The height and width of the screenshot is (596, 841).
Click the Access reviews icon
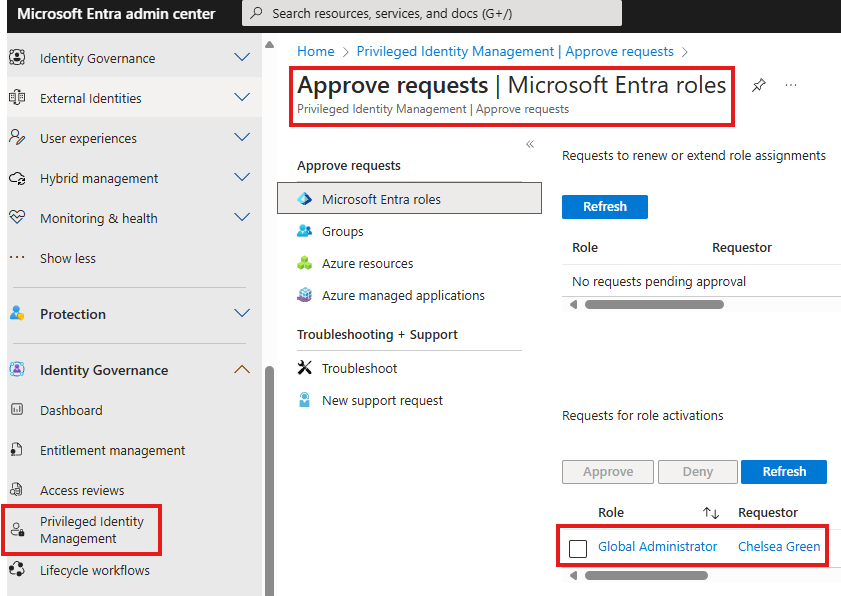(x=17, y=489)
